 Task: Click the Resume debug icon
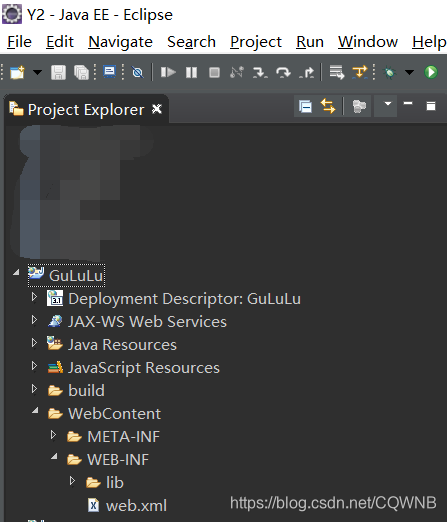click(168, 72)
